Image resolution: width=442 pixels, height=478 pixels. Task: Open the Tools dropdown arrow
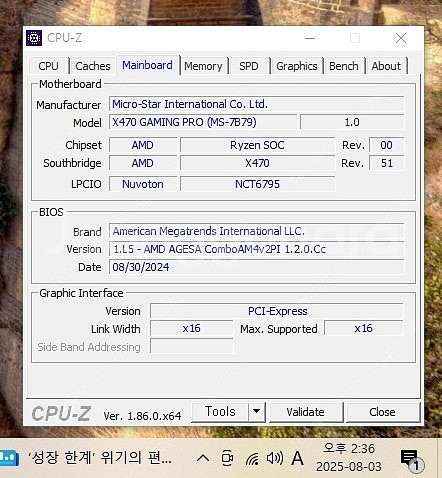click(x=257, y=412)
